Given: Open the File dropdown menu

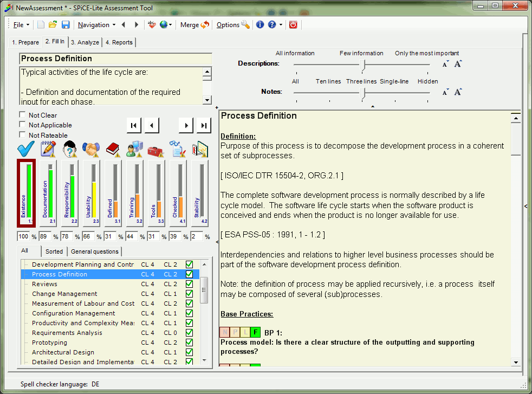Looking at the screenshot, I should point(21,25).
